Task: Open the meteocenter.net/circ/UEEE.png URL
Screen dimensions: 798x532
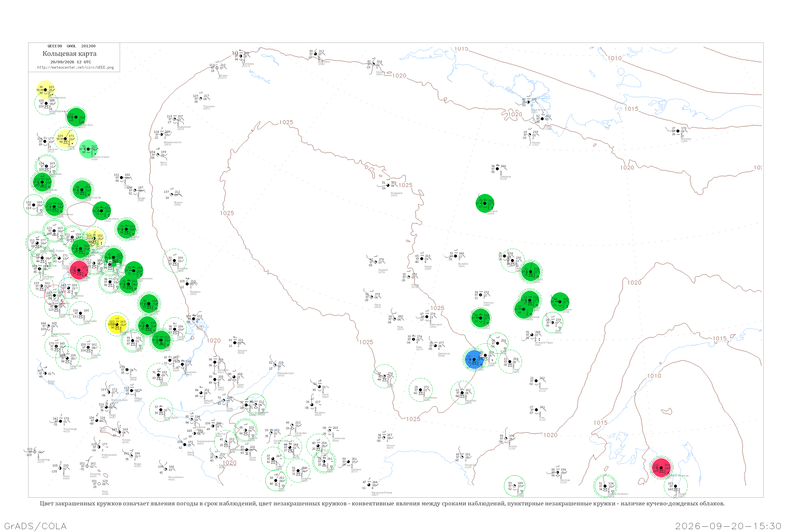Action: [75, 67]
